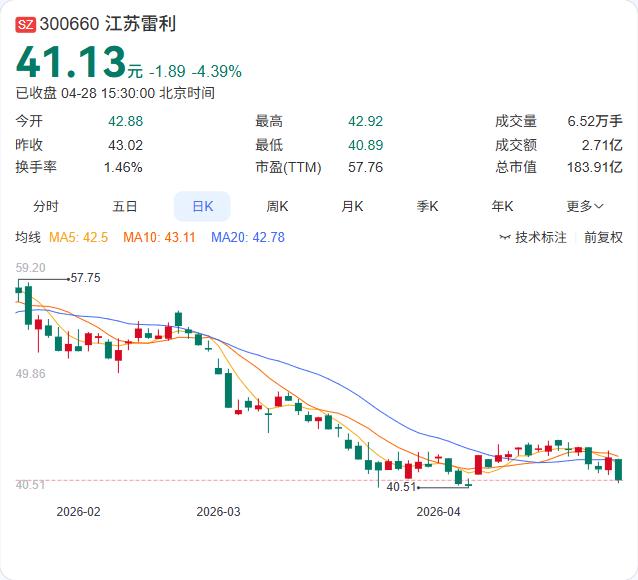Click the closing time 已收盘 04-28 15:30:00
The height and width of the screenshot is (580, 638).
85,93
